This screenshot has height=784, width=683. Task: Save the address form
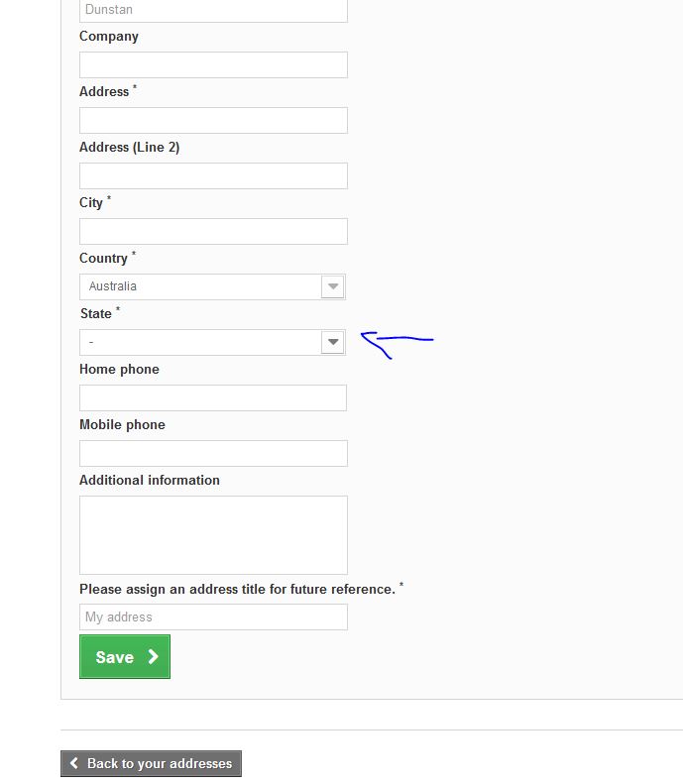click(x=125, y=656)
